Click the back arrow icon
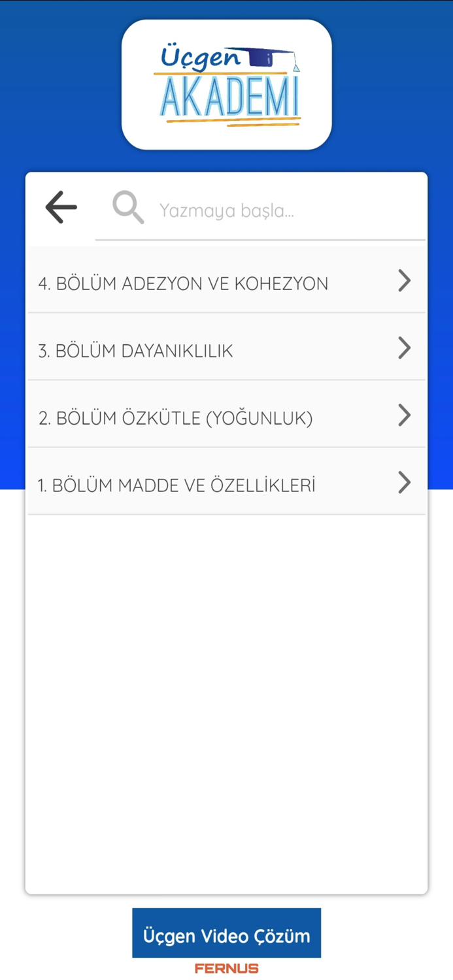Screen dimensions: 453x980 pyautogui.click(x=61, y=206)
